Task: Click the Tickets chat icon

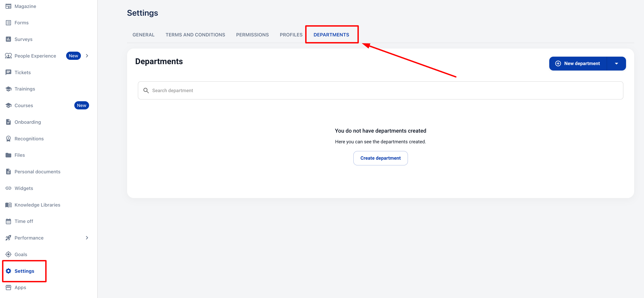Action: [x=8, y=72]
